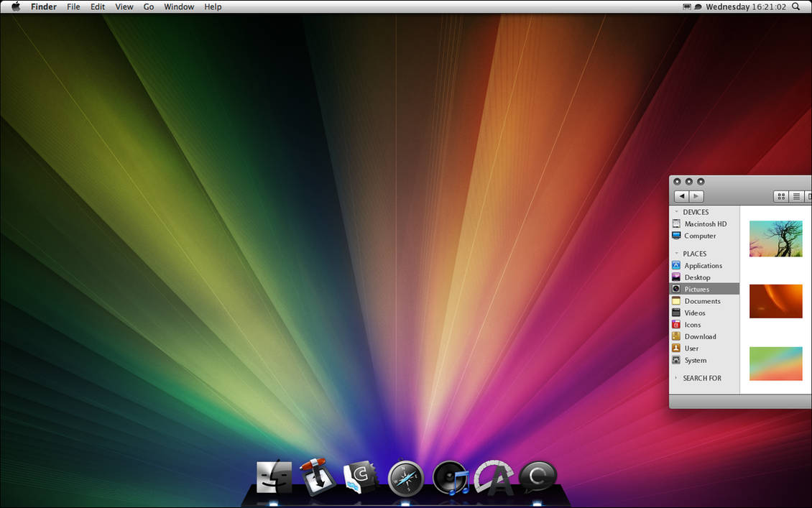Screen dimensions: 812x508
Task: Collapse the DEVICES section in the sidebar
Action: (676, 212)
